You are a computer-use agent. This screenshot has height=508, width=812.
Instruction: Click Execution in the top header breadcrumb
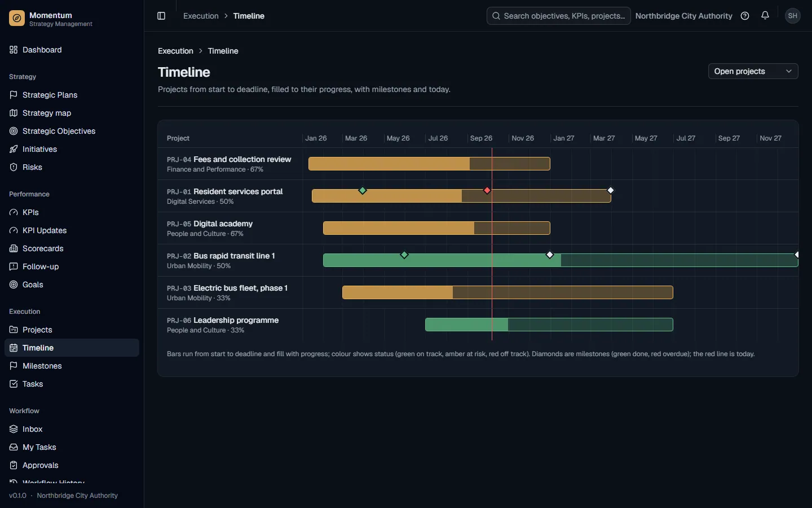(x=201, y=16)
